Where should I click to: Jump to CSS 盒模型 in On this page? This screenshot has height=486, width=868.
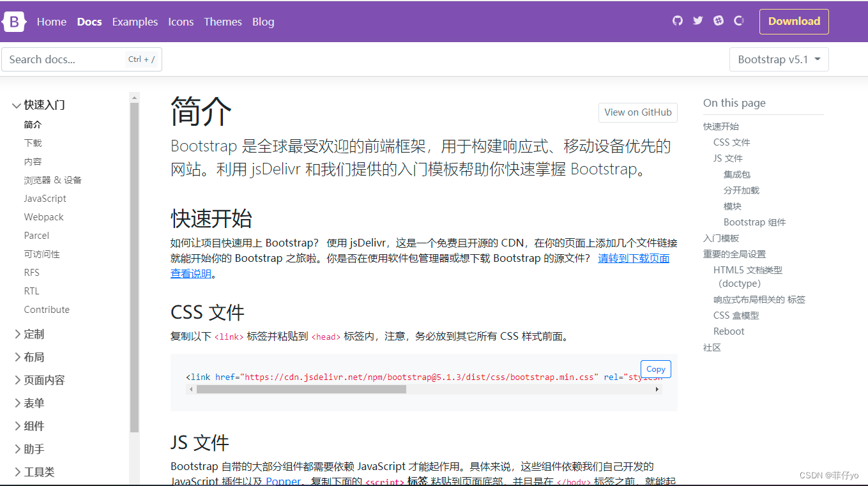click(736, 315)
